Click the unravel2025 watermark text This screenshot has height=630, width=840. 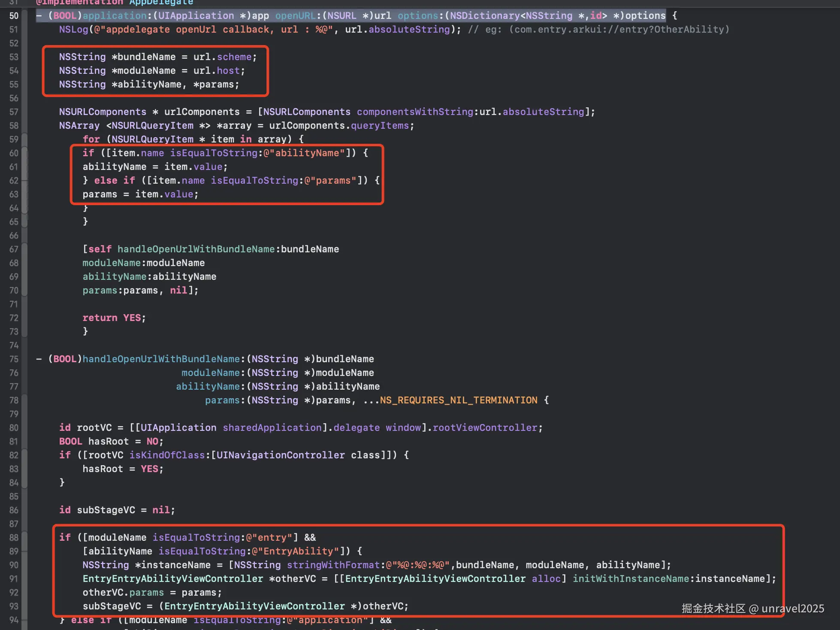tap(792, 609)
